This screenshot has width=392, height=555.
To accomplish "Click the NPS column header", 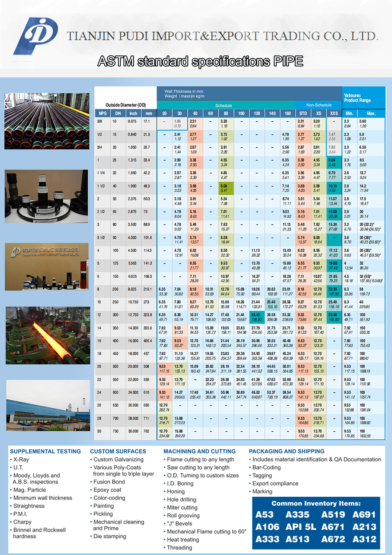I will (103, 113).
